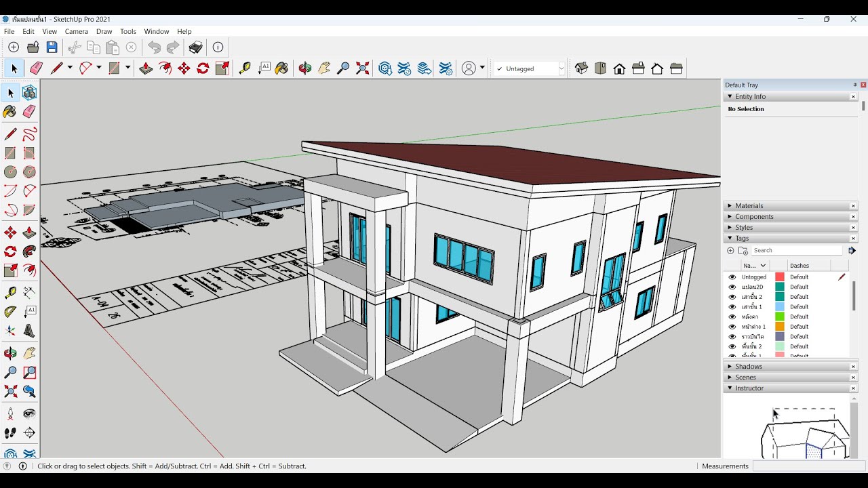
Task: Pick the Rotate tool in top toolbar
Action: pyautogui.click(x=203, y=68)
